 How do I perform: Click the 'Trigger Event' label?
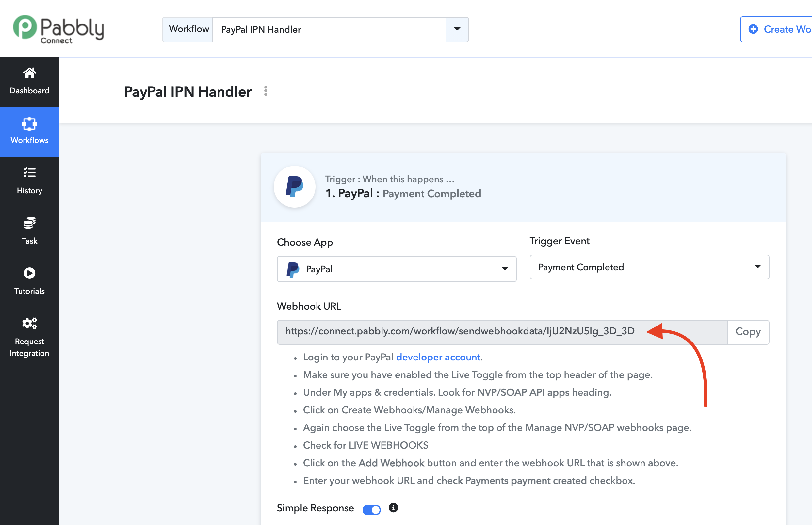[x=560, y=241]
